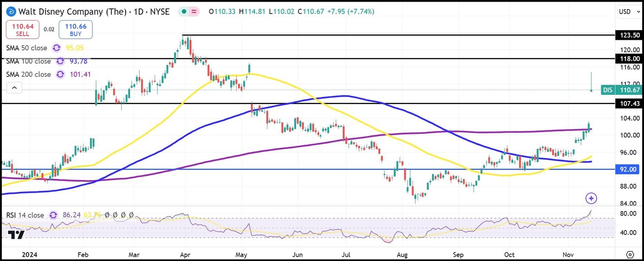Open the USD currency dropdown
The width and height of the screenshot is (644, 261).
[628, 12]
